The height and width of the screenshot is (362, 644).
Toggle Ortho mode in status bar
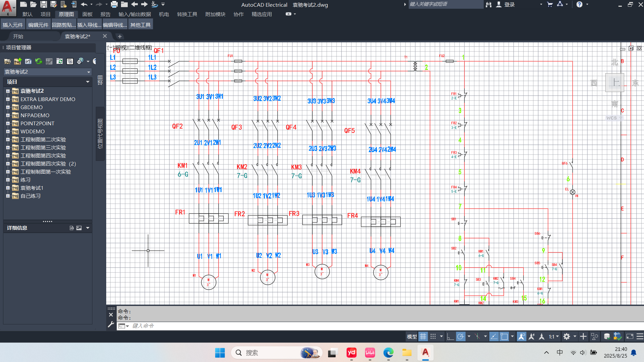pos(450,336)
